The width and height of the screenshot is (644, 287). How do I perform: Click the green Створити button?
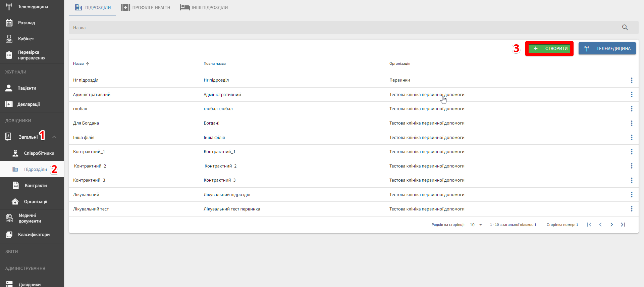(x=549, y=49)
